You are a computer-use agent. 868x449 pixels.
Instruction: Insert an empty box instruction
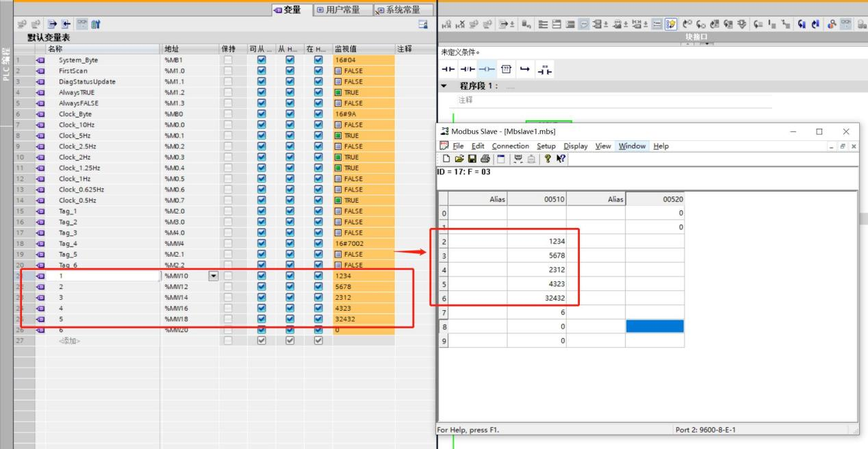[x=506, y=69]
